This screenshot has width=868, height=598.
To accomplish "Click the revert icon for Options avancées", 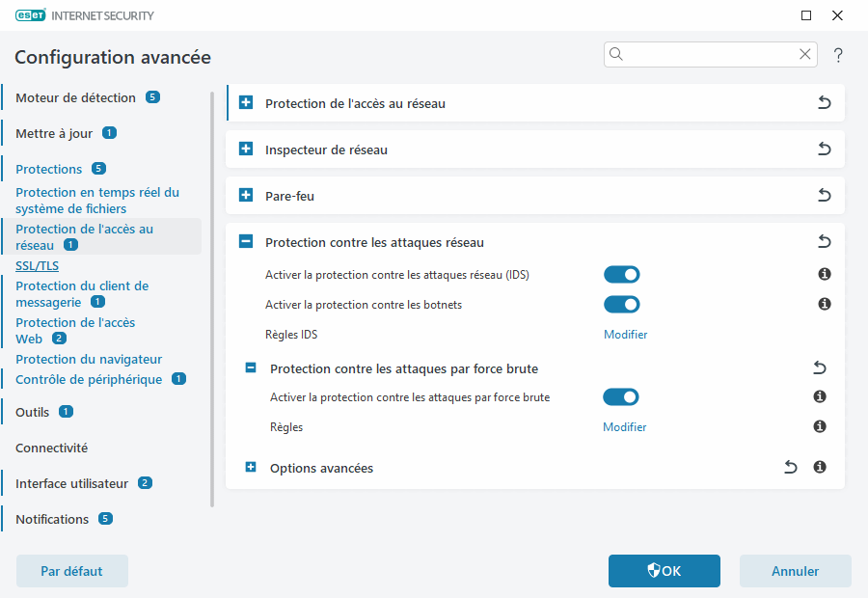I will [x=790, y=467].
